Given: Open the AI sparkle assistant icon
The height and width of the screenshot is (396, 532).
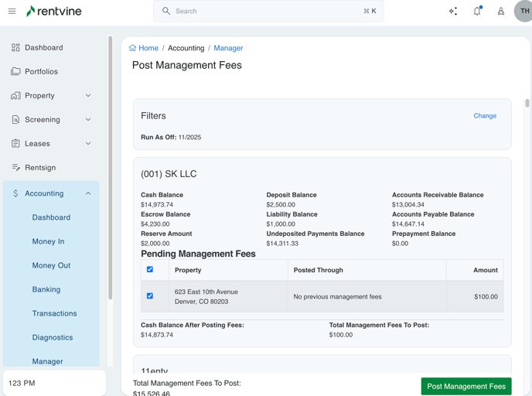Looking at the screenshot, I should (453, 12).
